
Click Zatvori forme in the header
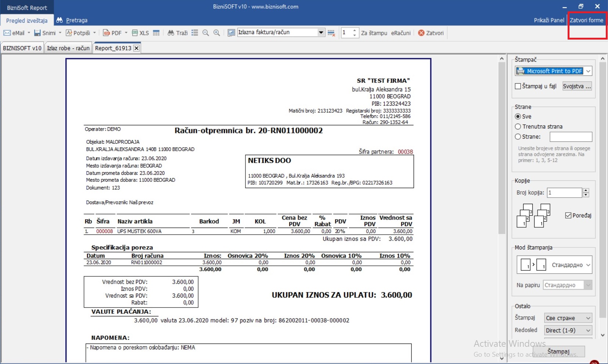[586, 20]
